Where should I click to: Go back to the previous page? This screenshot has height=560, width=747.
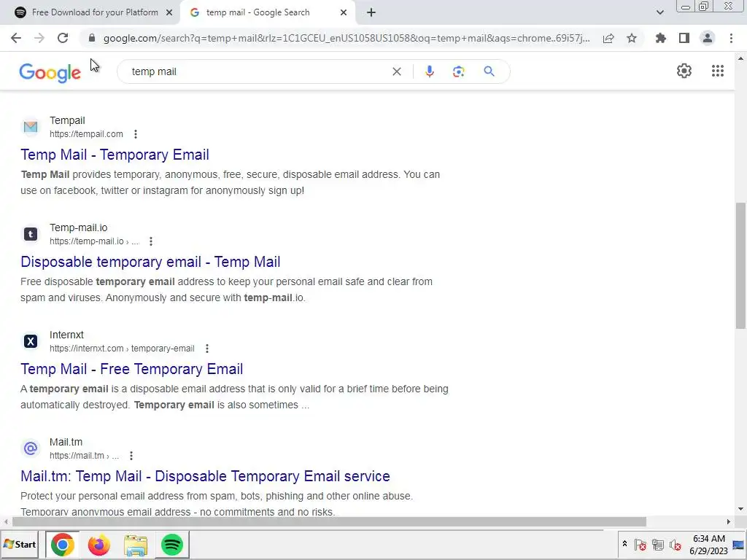pos(16,38)
